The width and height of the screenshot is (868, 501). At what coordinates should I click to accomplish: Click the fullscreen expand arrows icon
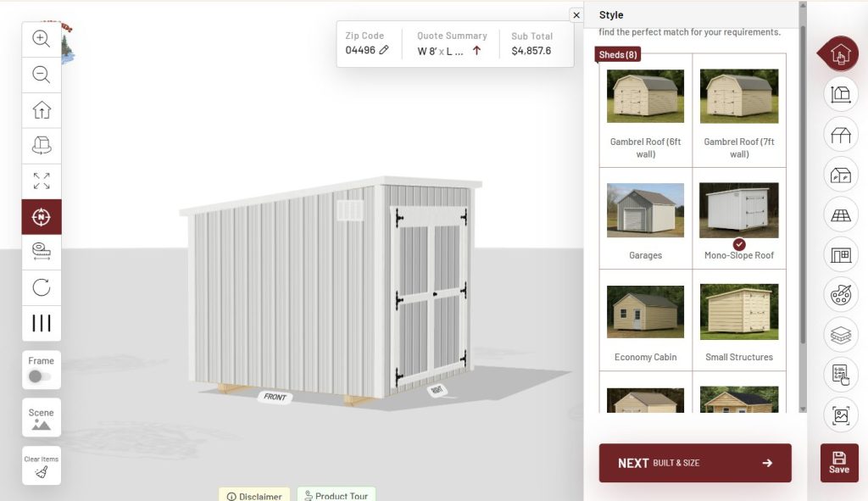click(42, 181)
